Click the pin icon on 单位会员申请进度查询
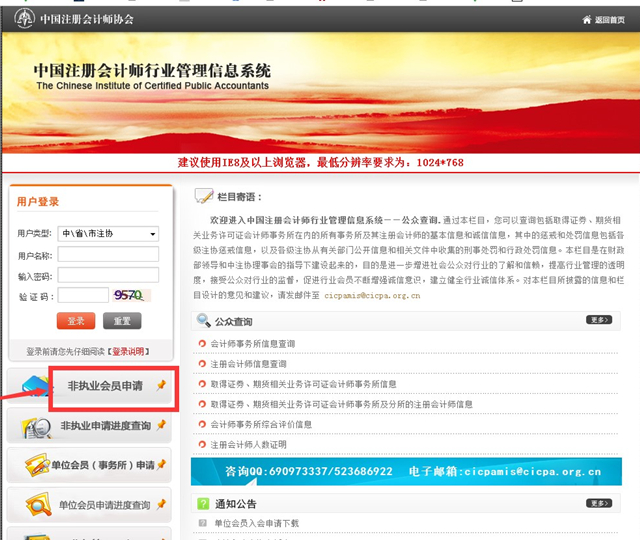 (x=161, y=504)
